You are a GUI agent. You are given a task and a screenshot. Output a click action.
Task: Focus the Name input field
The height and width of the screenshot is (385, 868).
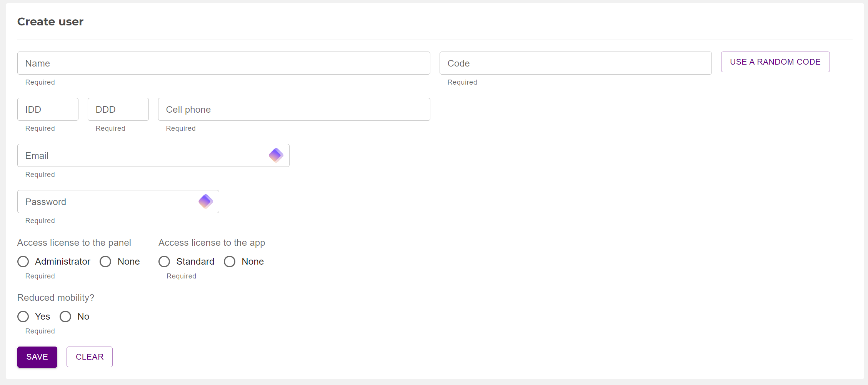click(x=223, y=63)
